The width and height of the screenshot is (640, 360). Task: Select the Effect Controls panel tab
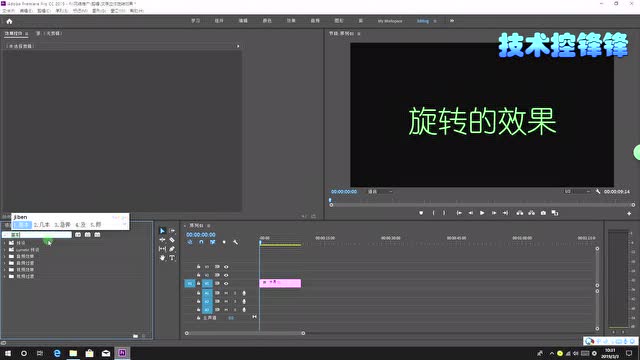tap(13, 33)
